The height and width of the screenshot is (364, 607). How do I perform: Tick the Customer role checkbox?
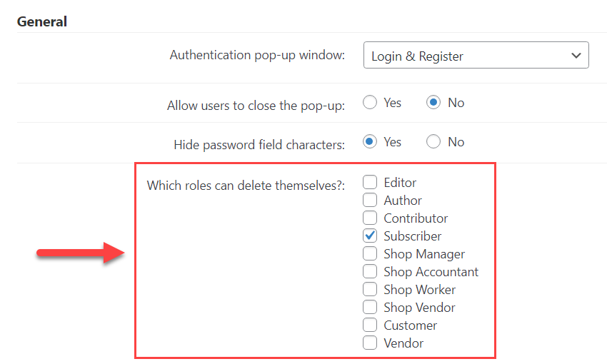(x=370, y=325)
